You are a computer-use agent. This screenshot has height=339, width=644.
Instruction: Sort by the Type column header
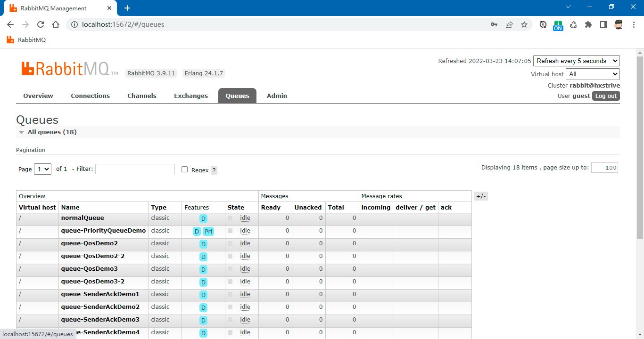[x=158, y=208]
